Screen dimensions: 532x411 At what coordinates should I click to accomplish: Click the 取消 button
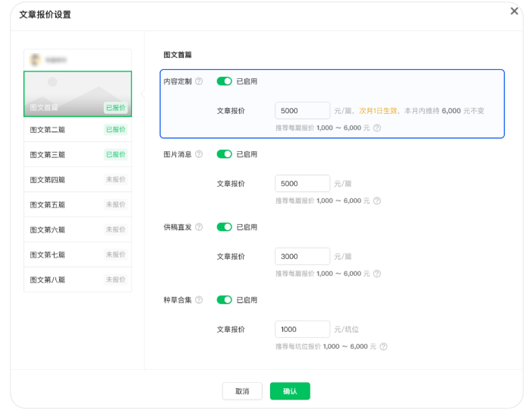point(242,391)
